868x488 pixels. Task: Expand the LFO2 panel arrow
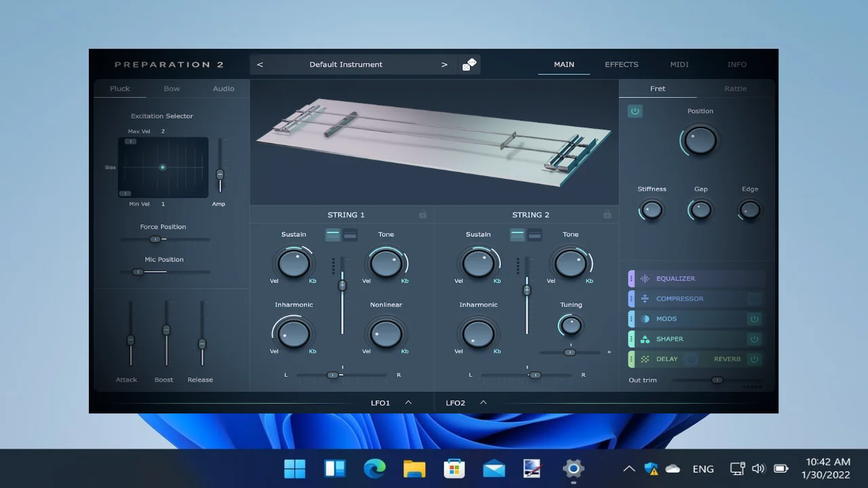coord(484,403)
